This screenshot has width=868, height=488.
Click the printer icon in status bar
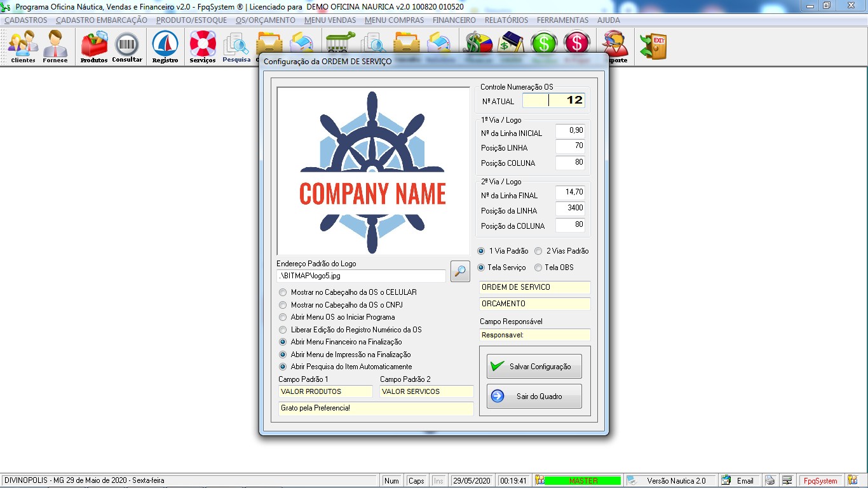point(770,481)
